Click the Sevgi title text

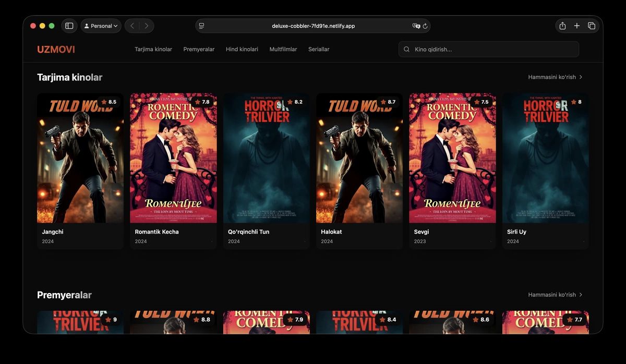pos(422,232)
